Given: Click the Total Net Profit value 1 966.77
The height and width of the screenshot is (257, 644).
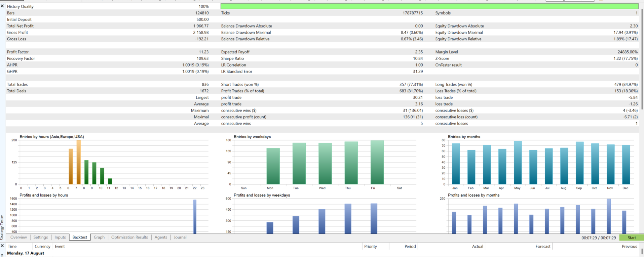Looking at the screenshot, I should [201, 26].
